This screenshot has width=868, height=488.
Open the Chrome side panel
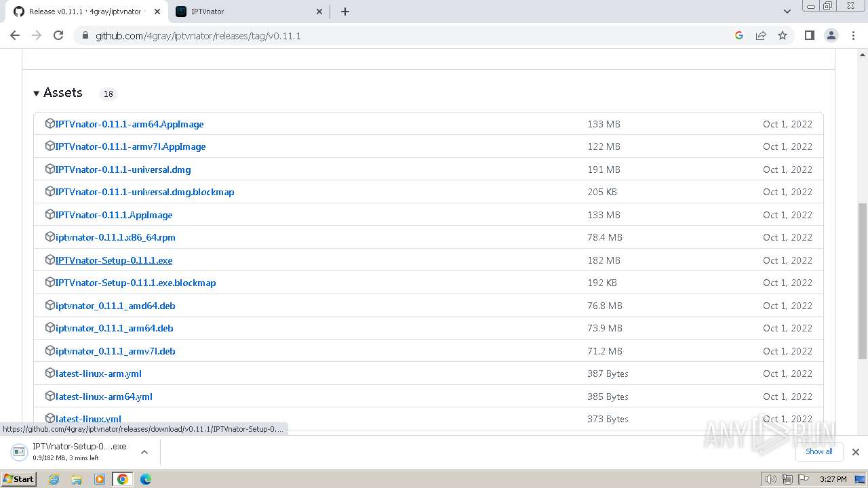[809, 35]
